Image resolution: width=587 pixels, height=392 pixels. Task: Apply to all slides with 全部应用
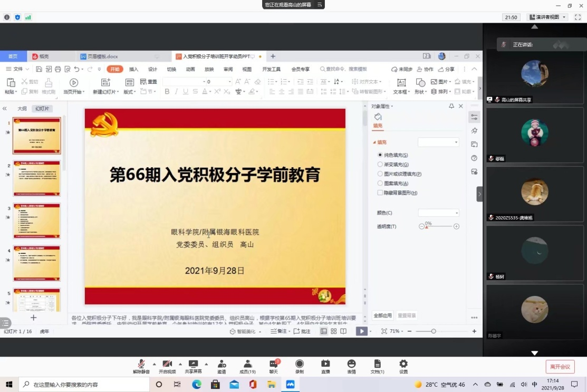click(x=382, y=314)
